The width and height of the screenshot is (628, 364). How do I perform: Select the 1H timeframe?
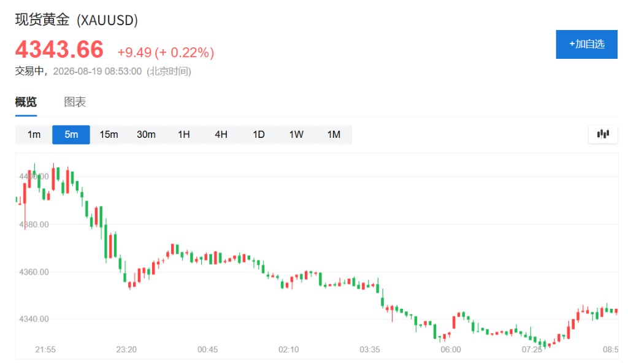[x=184, y=134]
